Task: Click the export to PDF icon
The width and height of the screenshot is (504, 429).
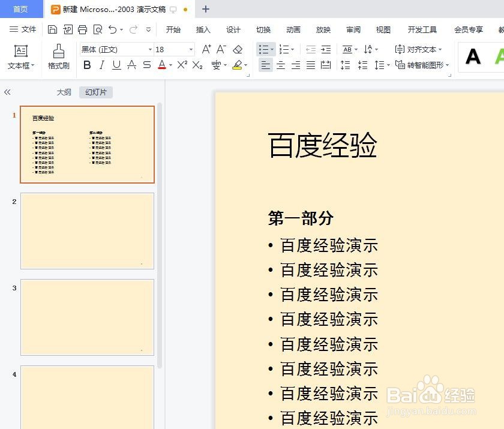Action: pyautogui.click(x=68, y=29)
